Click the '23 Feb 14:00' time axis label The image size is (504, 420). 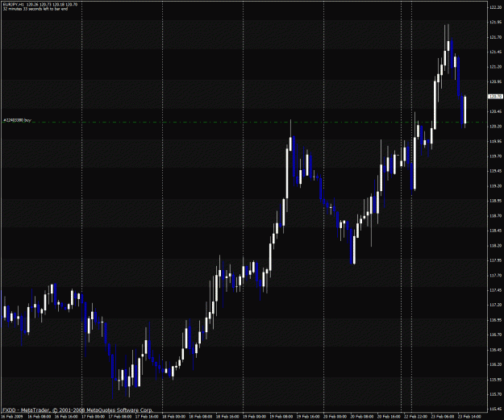(x=469, y=417)
